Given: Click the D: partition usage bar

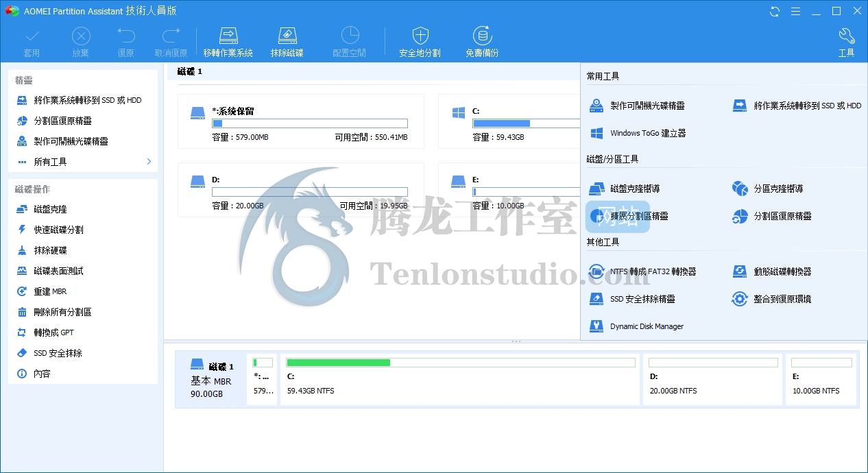Looking at the screenshot, I should tap(310, 192).
